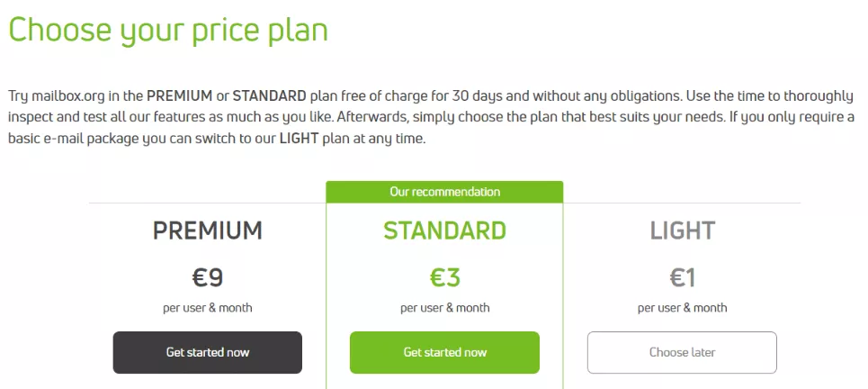Click the €1 price of the LIGHT plan
The height and width of the screenshot is (389, 868).
point(682,277)
